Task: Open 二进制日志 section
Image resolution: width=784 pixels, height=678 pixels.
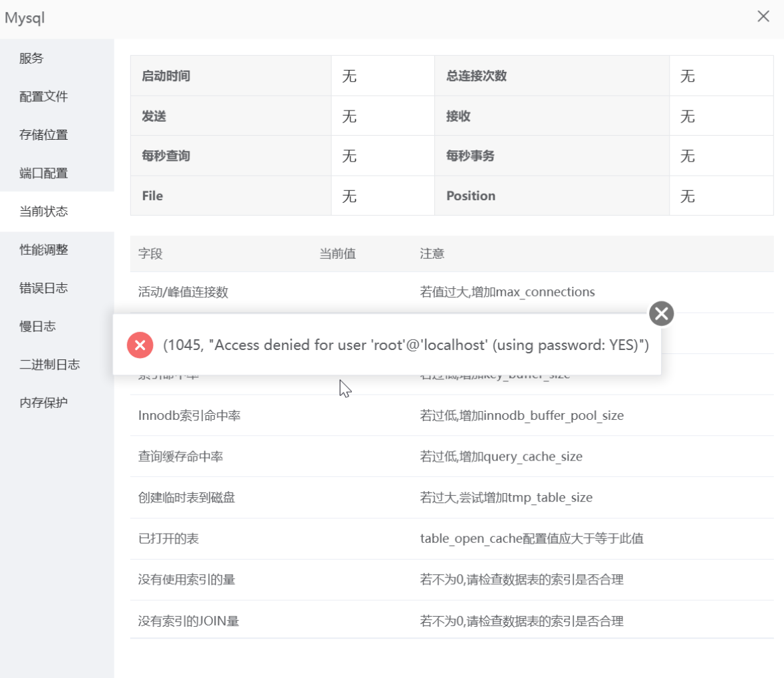Action: pyautogui.click(x=57, y=364)
